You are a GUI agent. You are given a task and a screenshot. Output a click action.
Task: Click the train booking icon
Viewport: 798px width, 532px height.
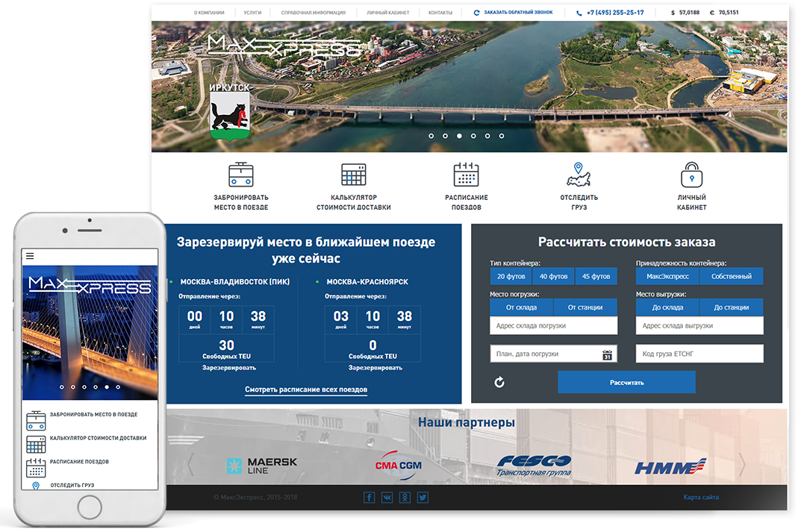click(241, 175)
